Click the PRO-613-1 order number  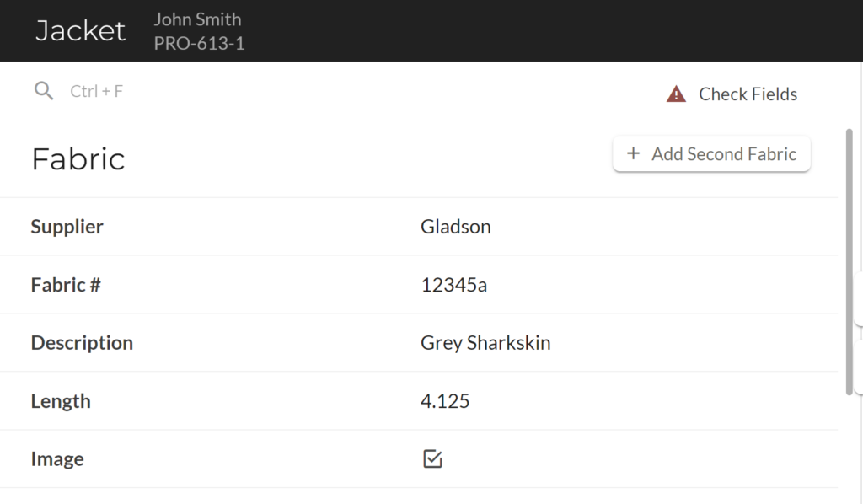click(199, 43)
